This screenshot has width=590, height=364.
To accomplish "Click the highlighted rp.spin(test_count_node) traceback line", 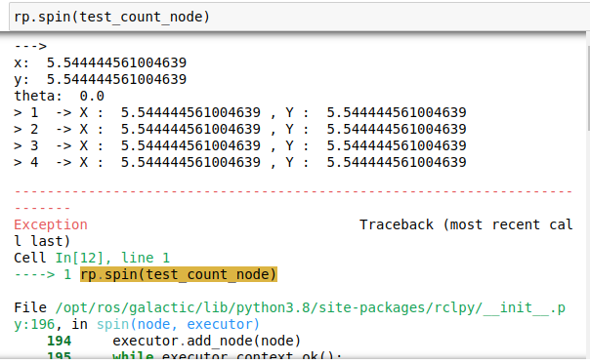I will click(x=179, y=274).
